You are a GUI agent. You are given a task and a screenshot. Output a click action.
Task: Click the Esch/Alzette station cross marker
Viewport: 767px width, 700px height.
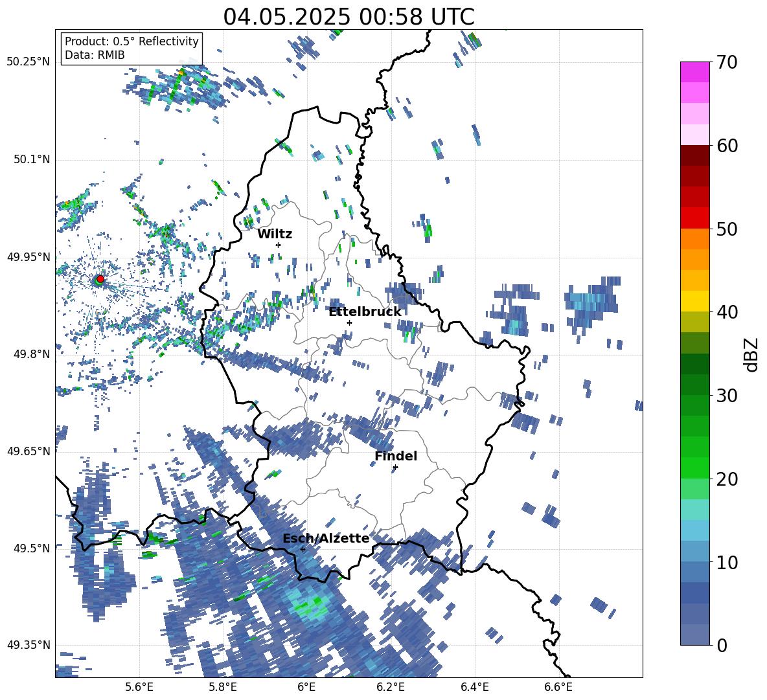(303, 549)
